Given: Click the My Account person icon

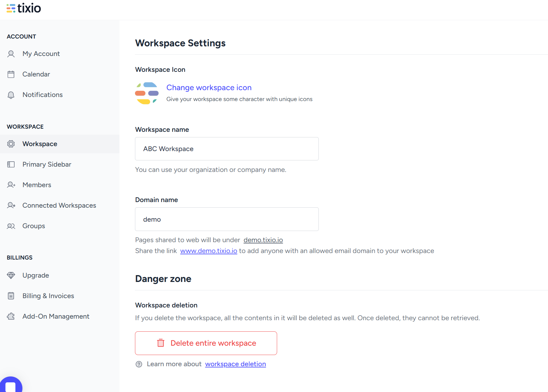Looking at the screenshot, I should [x=11, y=54].
